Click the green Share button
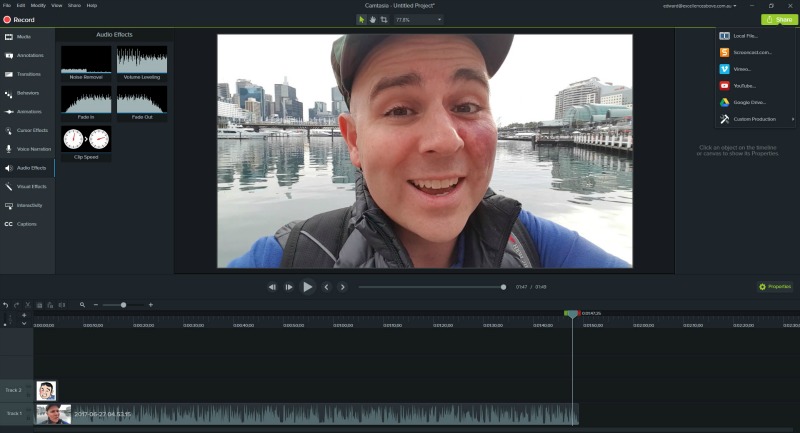The height and width of the screenshot is (433, 800). 779,19
